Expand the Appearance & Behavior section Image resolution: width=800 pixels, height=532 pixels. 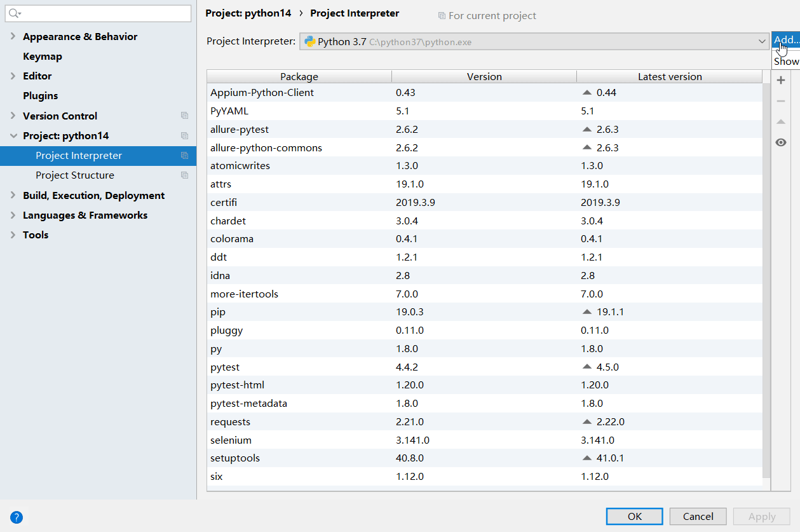13,37
